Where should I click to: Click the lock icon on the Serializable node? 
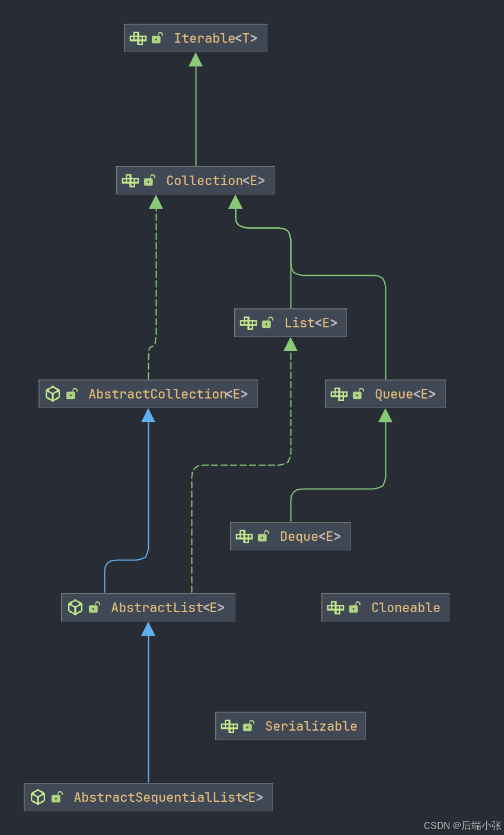point(248,726)
